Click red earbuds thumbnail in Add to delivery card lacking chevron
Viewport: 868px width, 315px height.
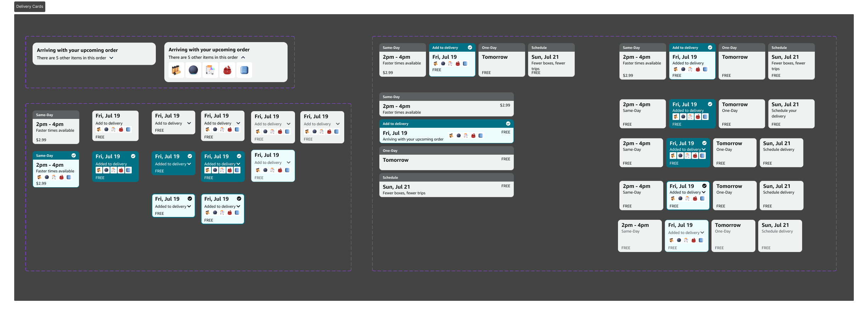click(121, 130)
